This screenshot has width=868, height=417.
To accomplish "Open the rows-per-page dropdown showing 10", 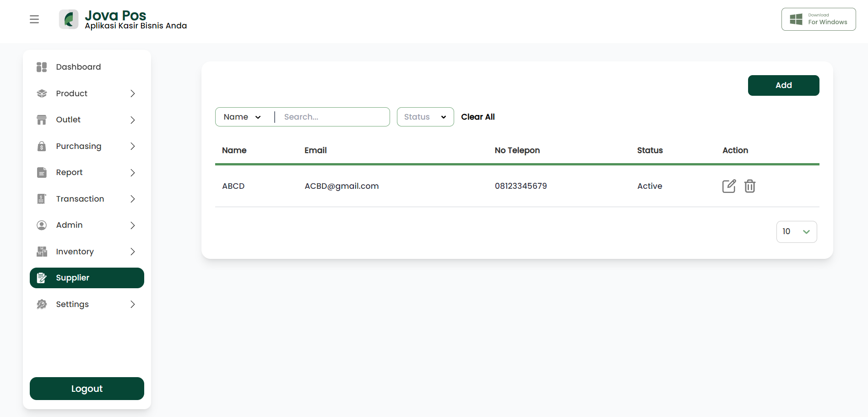I will click(x=797, y=232).
